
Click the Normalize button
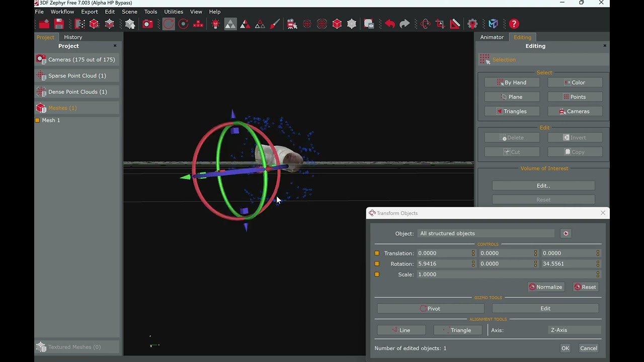[x=546, y=287]
